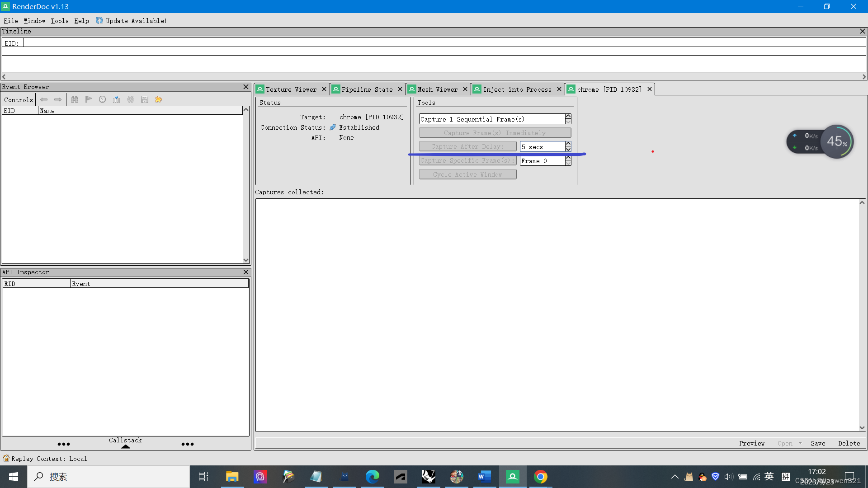Decrease the capture delay seconds spinner
This screenshot has height=488, width=868.
tap(568, 149)
